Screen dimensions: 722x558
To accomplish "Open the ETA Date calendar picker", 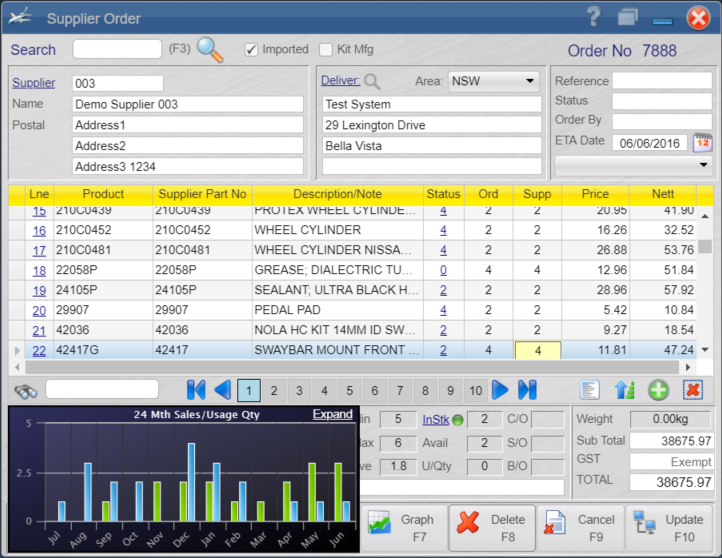I will [702, 142].
